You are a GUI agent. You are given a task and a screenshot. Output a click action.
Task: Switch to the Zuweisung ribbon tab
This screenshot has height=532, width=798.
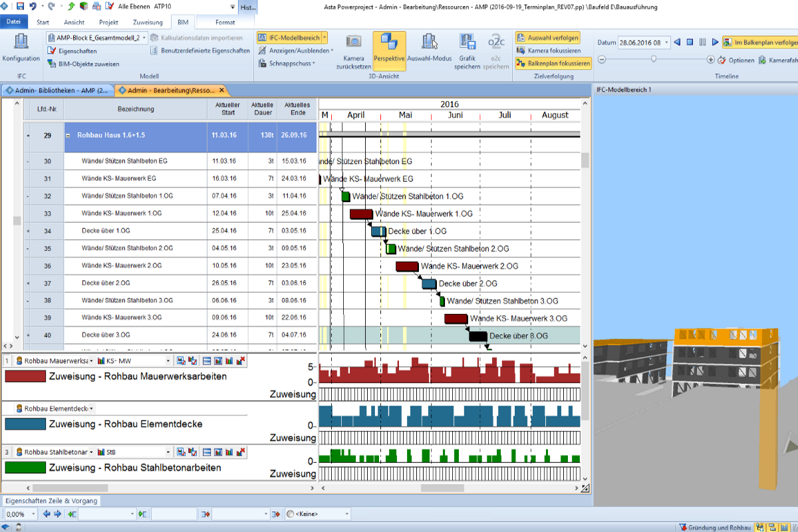tap(148, 22)
